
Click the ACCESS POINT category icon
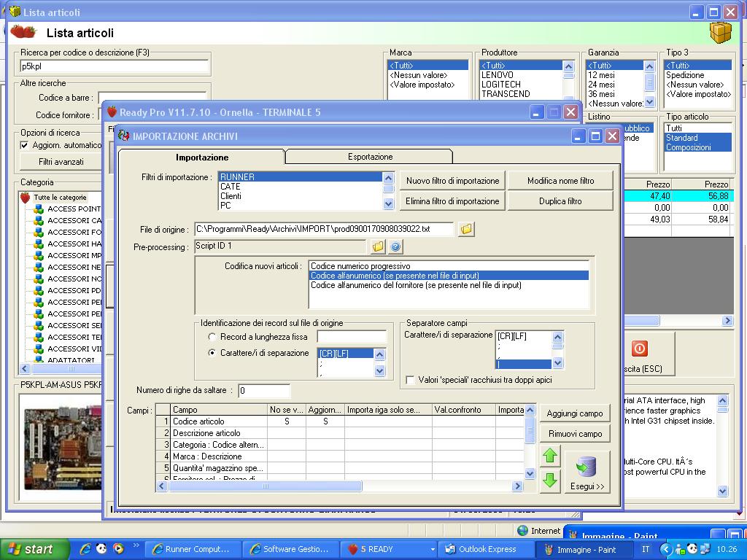[x=39, y=209]
